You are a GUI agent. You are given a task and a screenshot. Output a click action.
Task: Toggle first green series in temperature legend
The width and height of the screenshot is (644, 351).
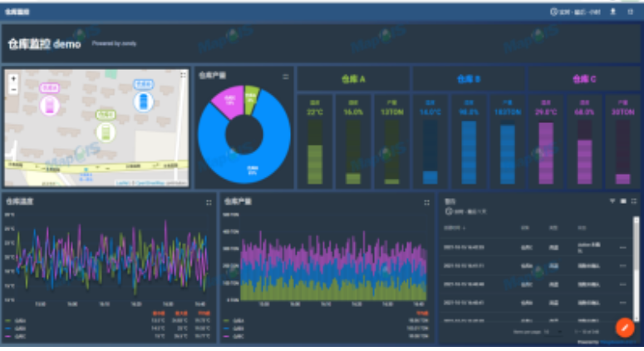[x=18, y=320]
